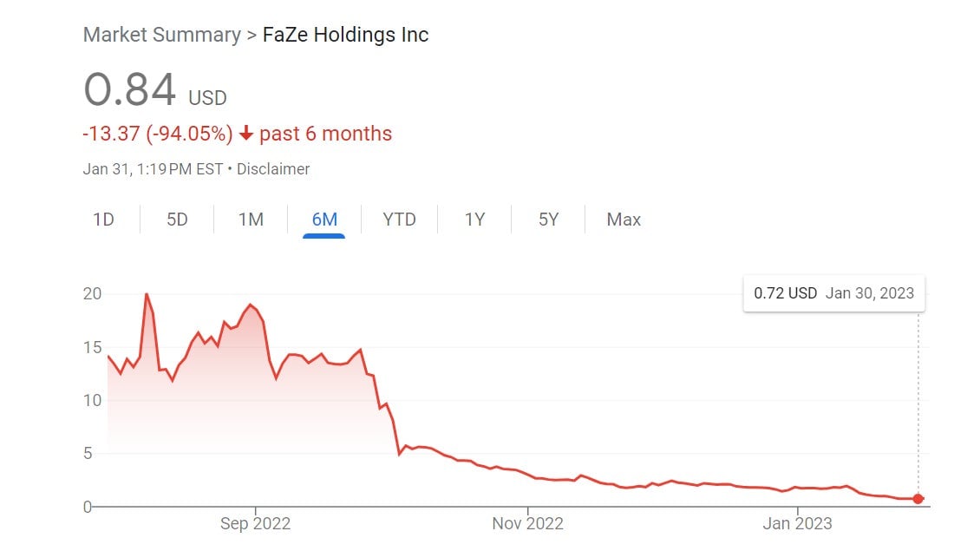The image size is (980, 551).
Task: Click the Sep 2022 axis label
Action: [x=257, y=524]
